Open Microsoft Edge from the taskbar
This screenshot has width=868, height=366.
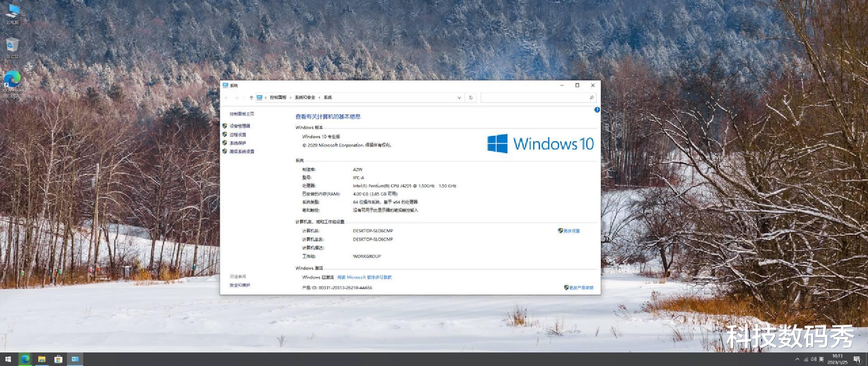click(25, 359)
